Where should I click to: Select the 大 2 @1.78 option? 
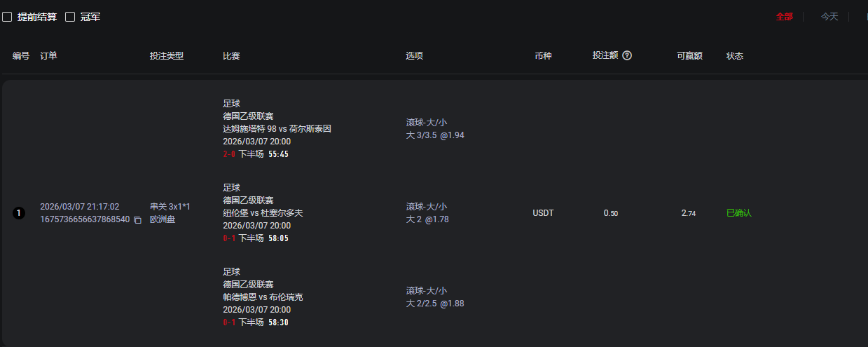pyautogui.click(x=427, y=219)
